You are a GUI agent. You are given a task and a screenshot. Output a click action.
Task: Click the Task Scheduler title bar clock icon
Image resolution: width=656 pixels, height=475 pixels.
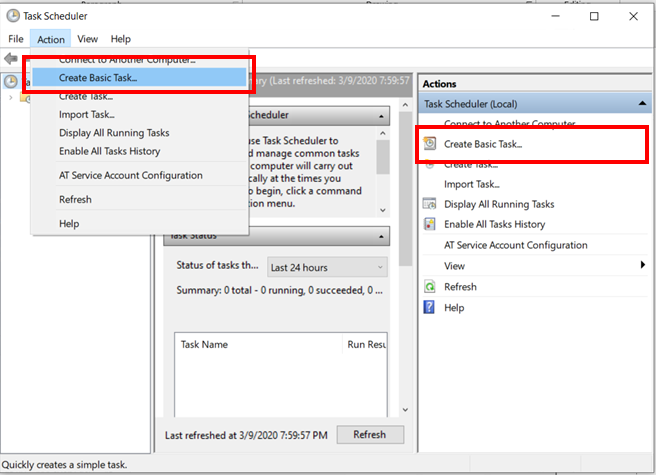pos(13,16)
